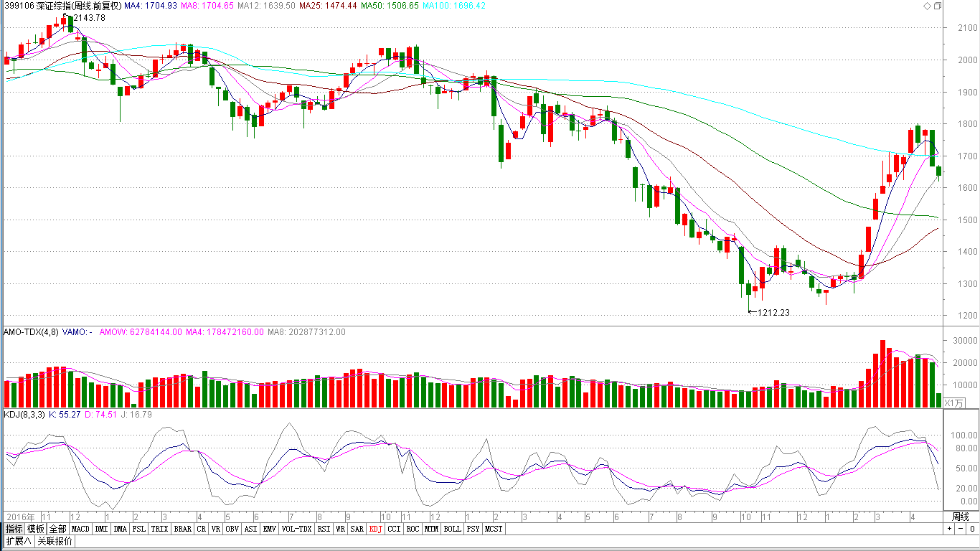Switch indicator to ROC
Image resolution: width=980 pixels, height=551 pixels.
pyautogui.click(x=413, y=529)
